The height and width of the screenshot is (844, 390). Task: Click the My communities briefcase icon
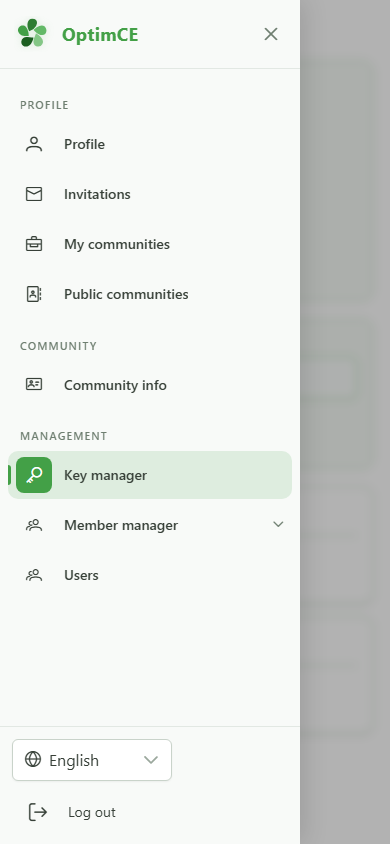tap(34, 244)
